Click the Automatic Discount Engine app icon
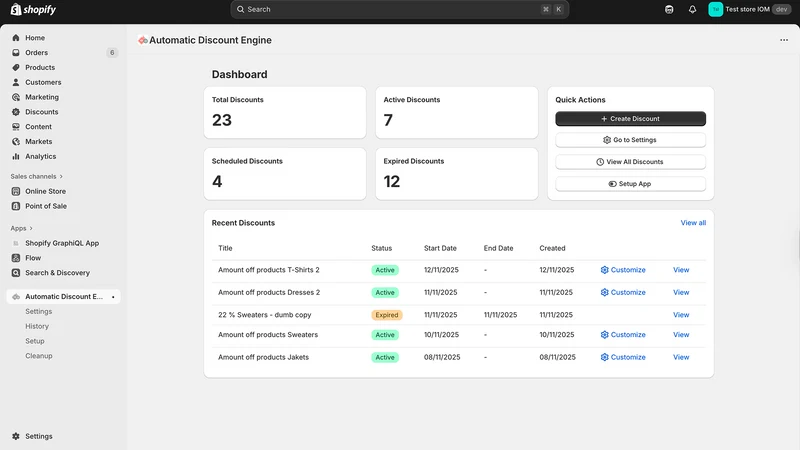Image resolution: width=800 pixels, height=450 pixels. (x=142, y=40)
